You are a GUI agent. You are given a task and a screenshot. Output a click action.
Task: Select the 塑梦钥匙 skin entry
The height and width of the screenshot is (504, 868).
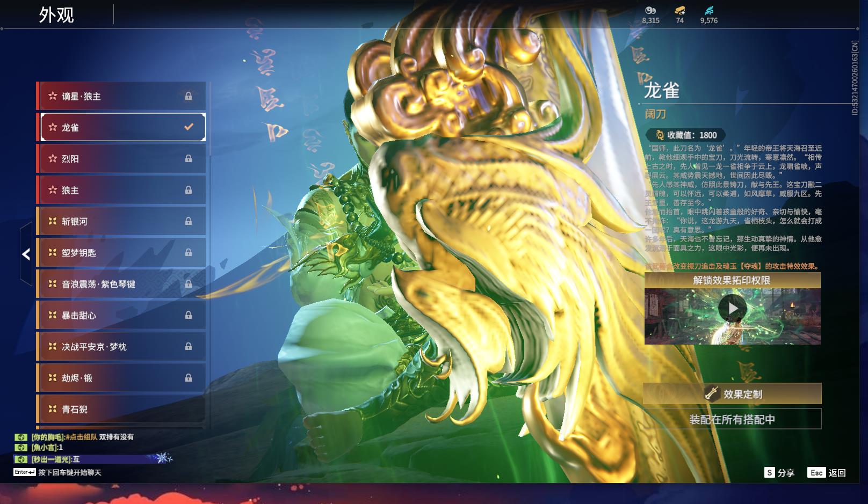click(121, 252)
